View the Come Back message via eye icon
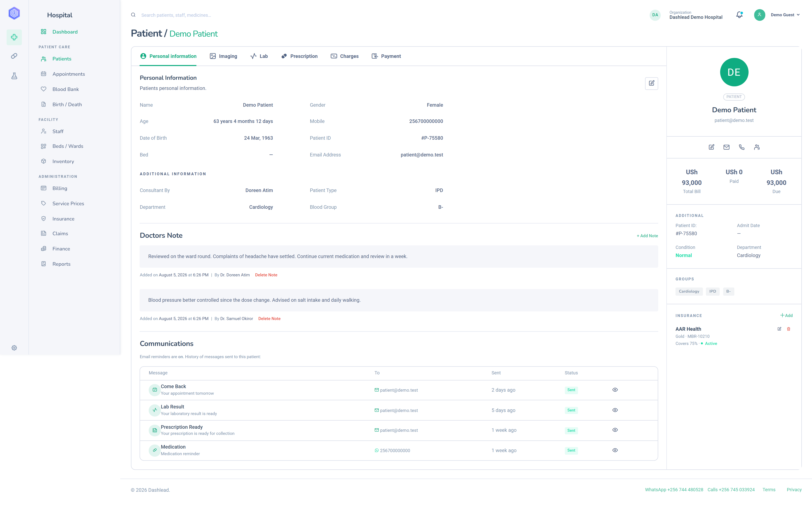The height and width of the screenshot is (508, 812). [615, 390]
